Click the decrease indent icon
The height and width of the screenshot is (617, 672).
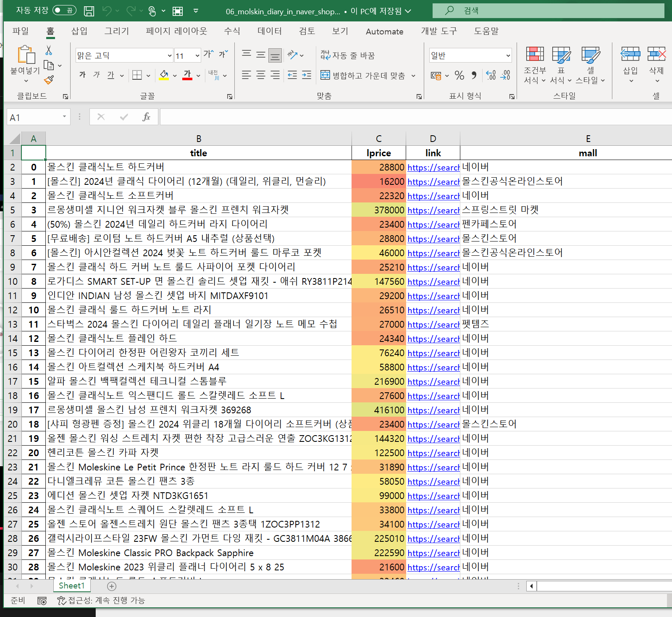(x=292, y=75)
